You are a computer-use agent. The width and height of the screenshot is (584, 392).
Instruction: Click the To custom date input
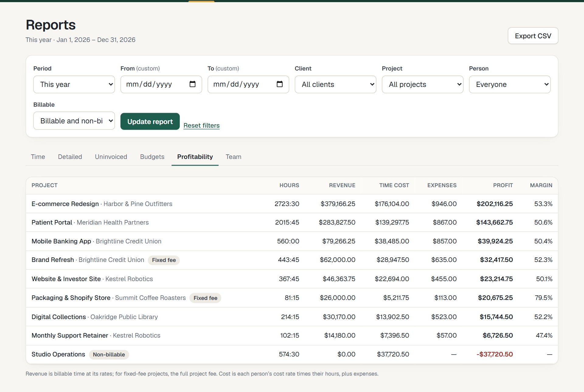[248, 84]
